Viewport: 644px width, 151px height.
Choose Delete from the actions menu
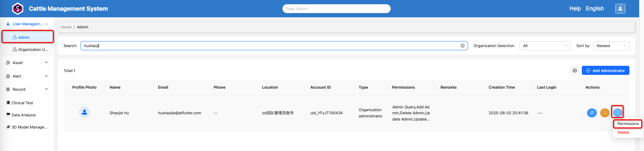[x=623, y=132]
